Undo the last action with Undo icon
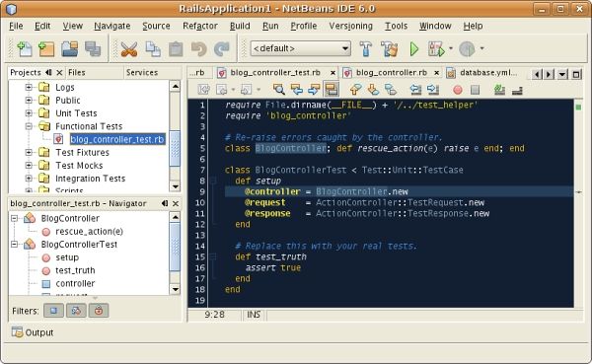This screenshot has width=592, height=364. pyautogui.click(x=198, y=49)
